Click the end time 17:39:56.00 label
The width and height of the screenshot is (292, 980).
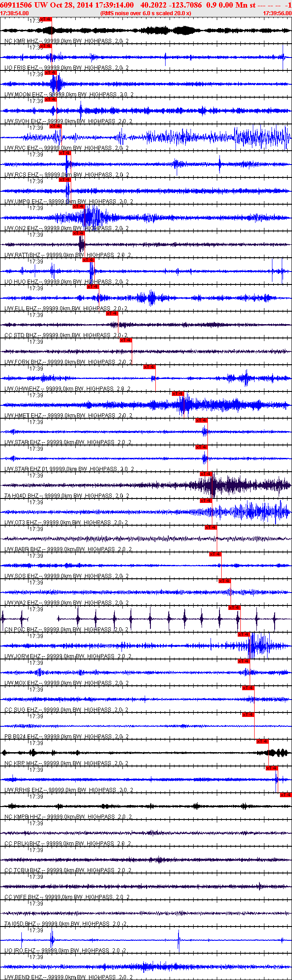pyautogui.click(x=277, y=13)
